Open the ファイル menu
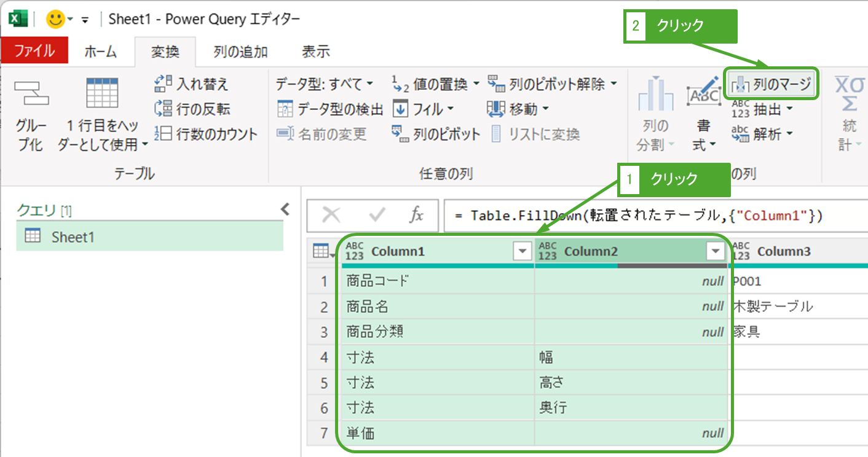868x457 pixels. 34,52
